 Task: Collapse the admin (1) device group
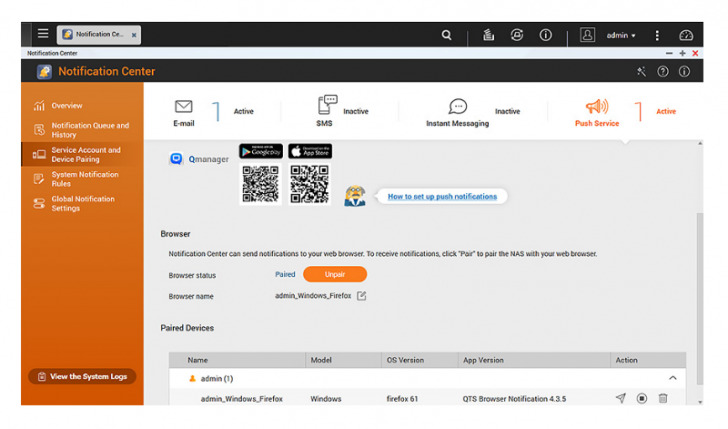point(672,378)
